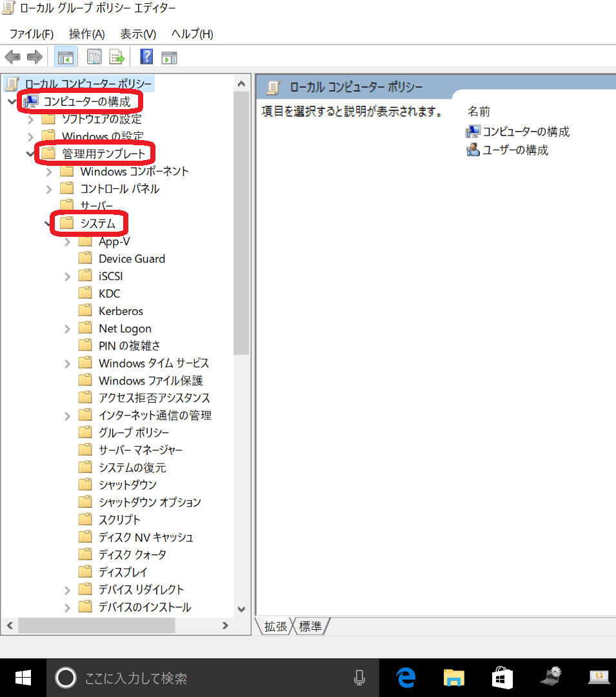Viewport: 616px width, 697px height.
Task: Click the 名前 column header
Action: [x=479, y=111]
